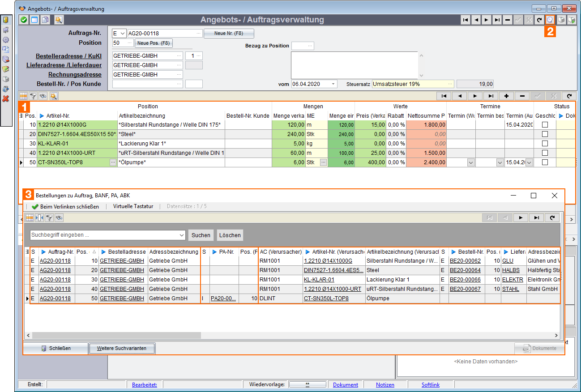This screenshot has width=581, height=392.
Task: Click the Bearbeitet link in status bar
Action: 144,385
